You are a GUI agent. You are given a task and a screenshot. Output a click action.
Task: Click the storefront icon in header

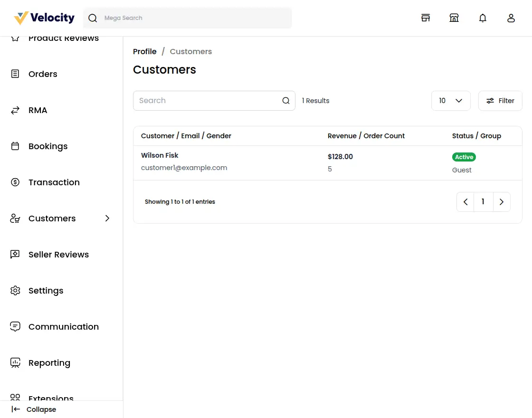coord(426,18)
